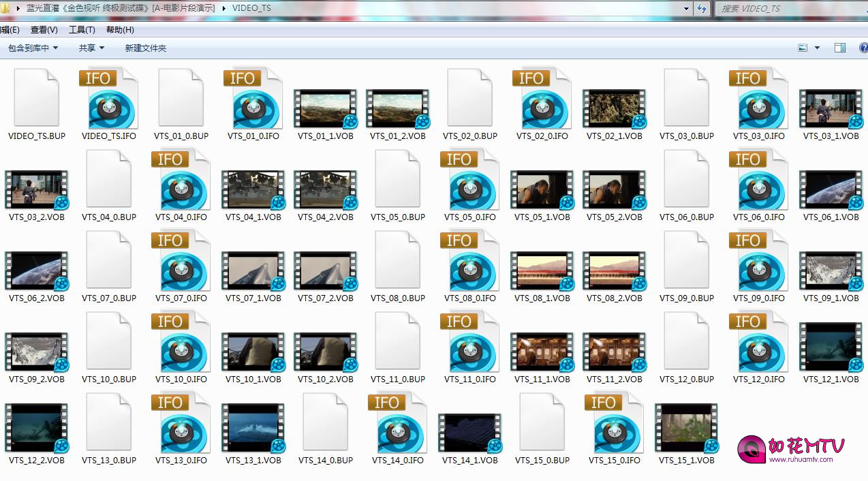Expand the 包含到库中 dropdown

click(x=33, y=48)
